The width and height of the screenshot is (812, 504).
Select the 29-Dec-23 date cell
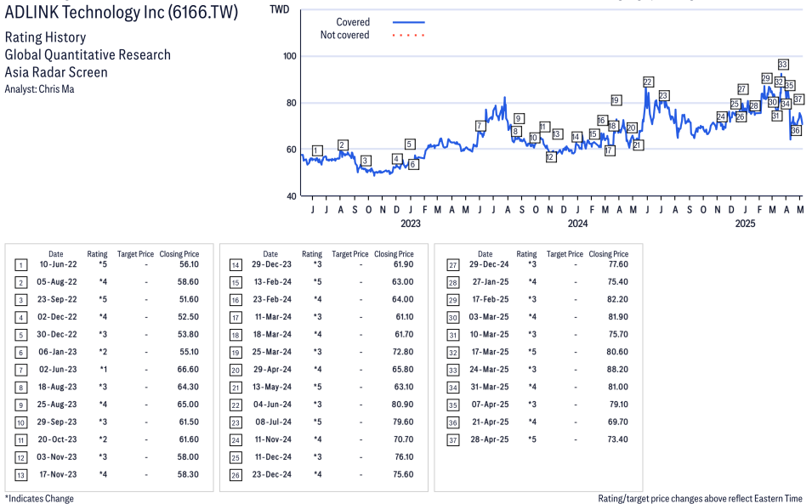coord(272,264)
